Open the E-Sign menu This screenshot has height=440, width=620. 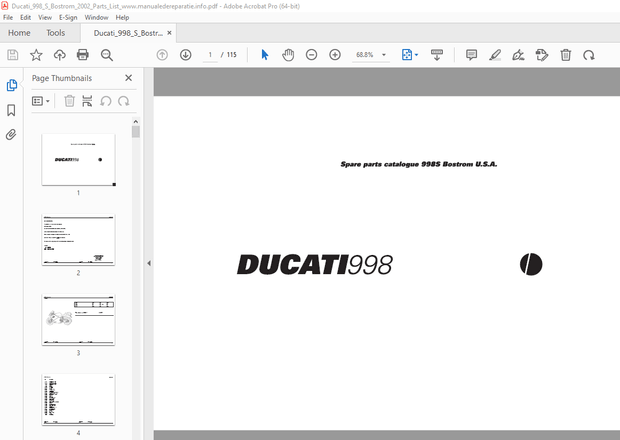pyautogui.click(x=68, y=17)
